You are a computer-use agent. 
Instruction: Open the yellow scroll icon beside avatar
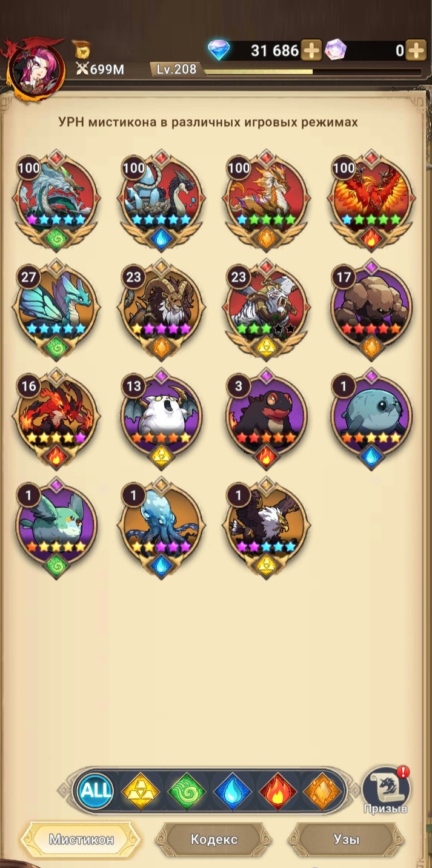click(x=81, y=49)
